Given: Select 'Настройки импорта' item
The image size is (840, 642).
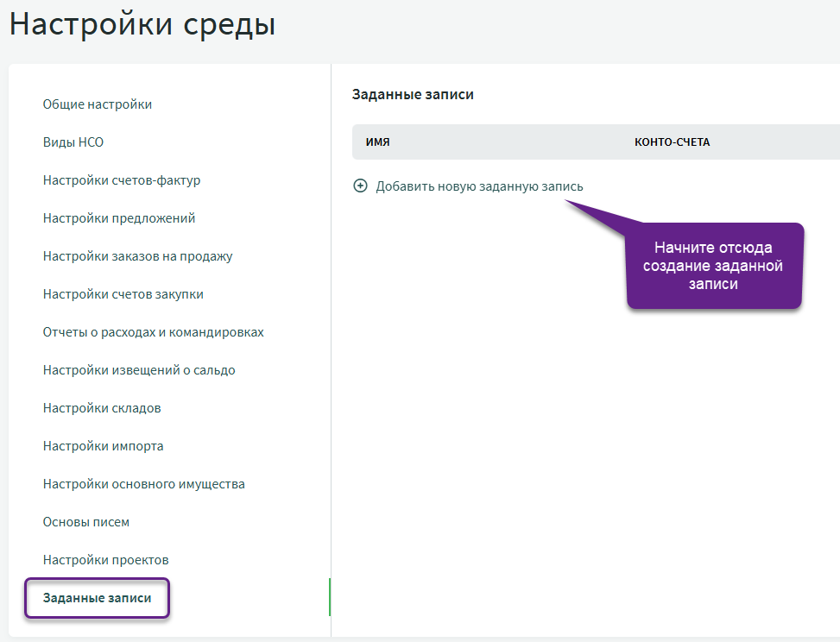Looking at the screenshot, I should tap(103, 446).
